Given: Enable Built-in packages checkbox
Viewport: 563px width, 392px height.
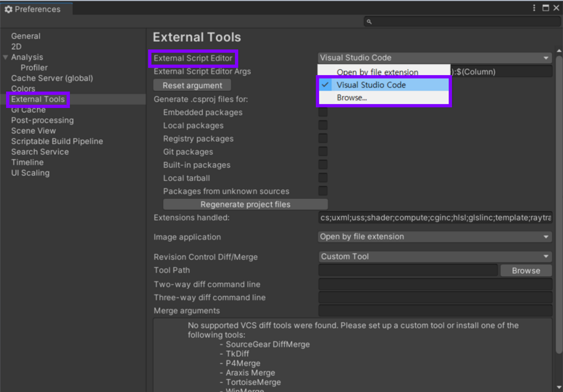Looking at the screenshot, I should click(323, 165).
